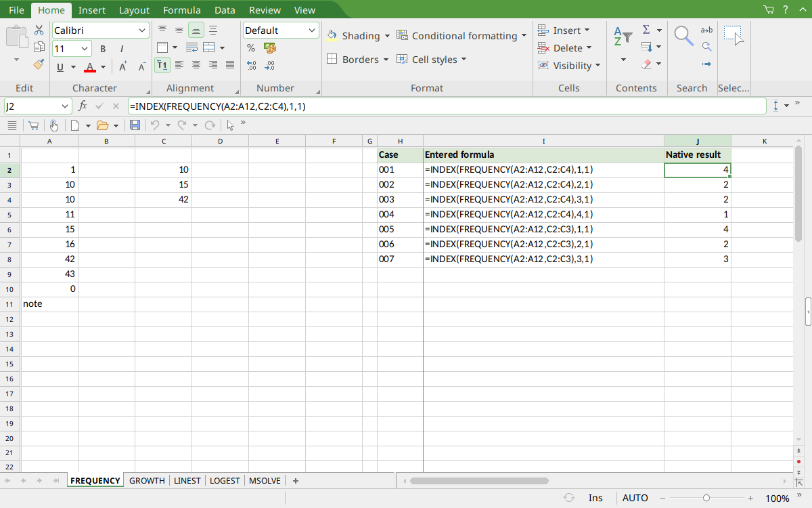Click the Redo arrow icon

[x=181, y=125]
